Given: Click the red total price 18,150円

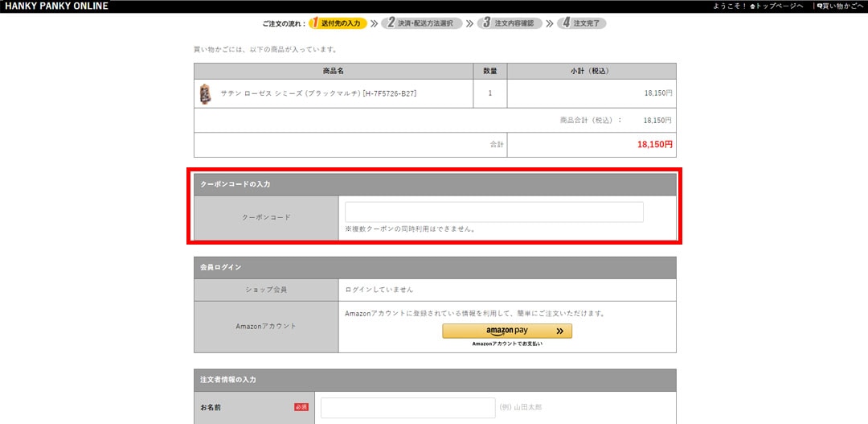Looking at the screenshot, I should click(x=654, y=145).
